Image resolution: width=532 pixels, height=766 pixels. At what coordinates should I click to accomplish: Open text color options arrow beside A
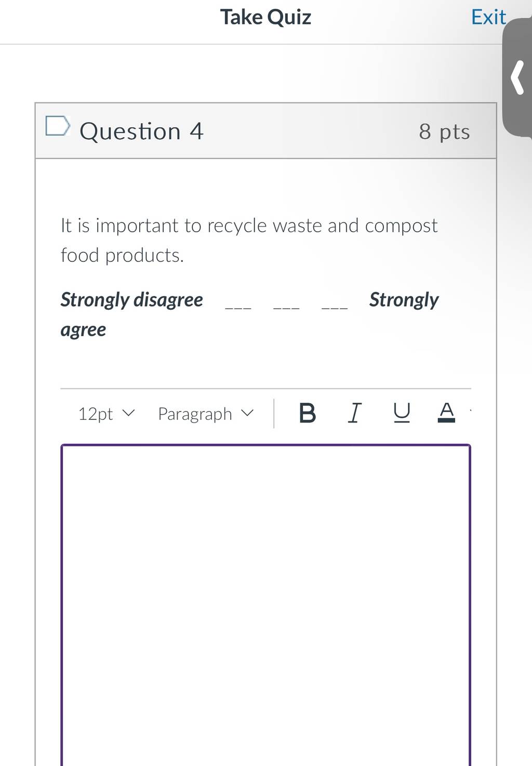[470, 412]
